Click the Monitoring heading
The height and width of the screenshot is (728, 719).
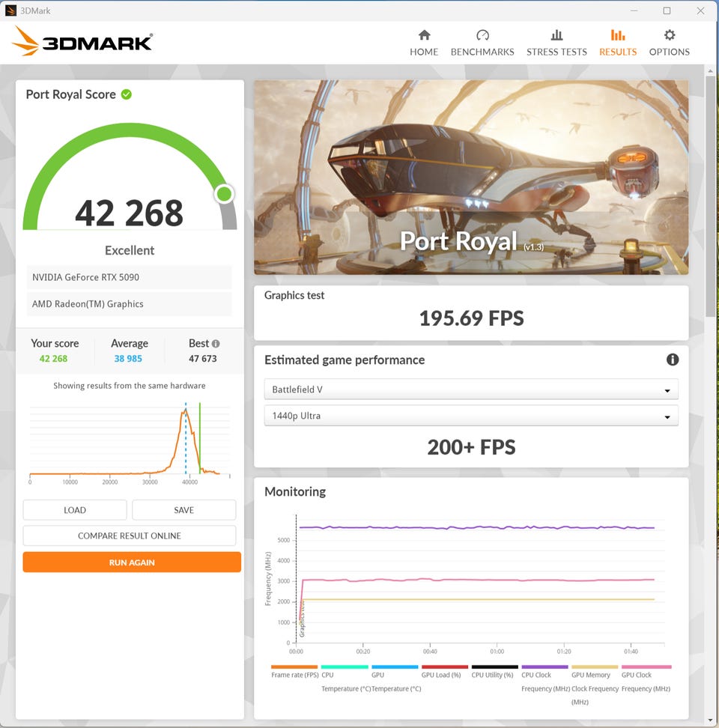(295, 491)
